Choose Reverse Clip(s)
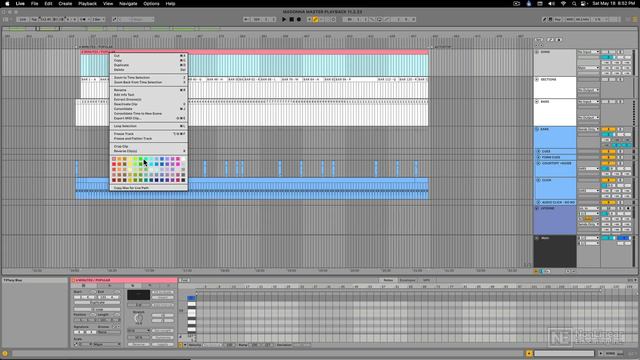Screen dimensions: 640x360 [x=149, y=151]
